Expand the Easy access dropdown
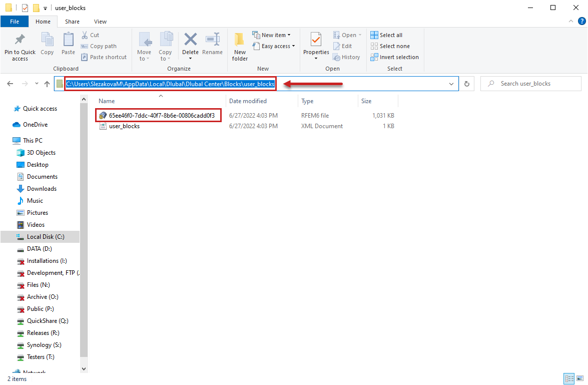Screen dimensions: 588x385 pyautogui.click(x=274, y=46)
